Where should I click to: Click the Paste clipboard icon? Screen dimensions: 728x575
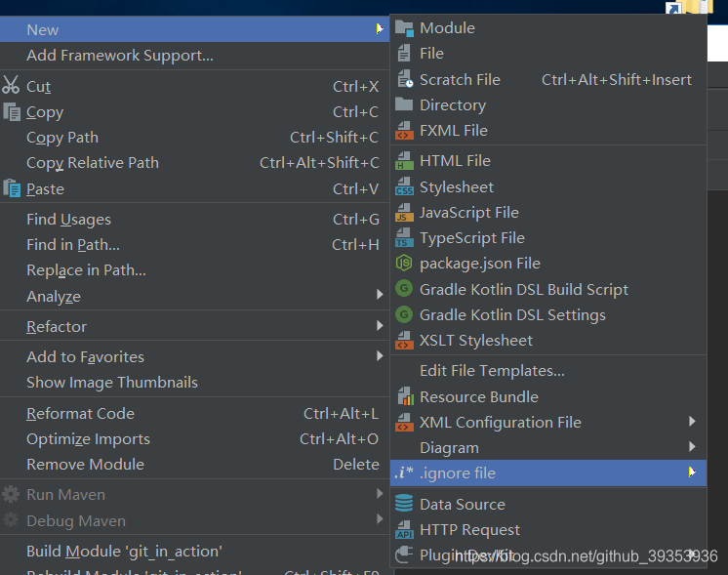click(x=12, y=188)
